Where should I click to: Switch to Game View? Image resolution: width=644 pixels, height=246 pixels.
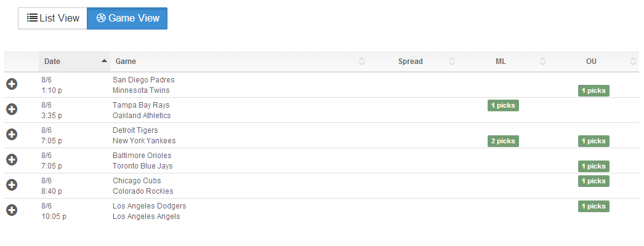tap(127, 18)
